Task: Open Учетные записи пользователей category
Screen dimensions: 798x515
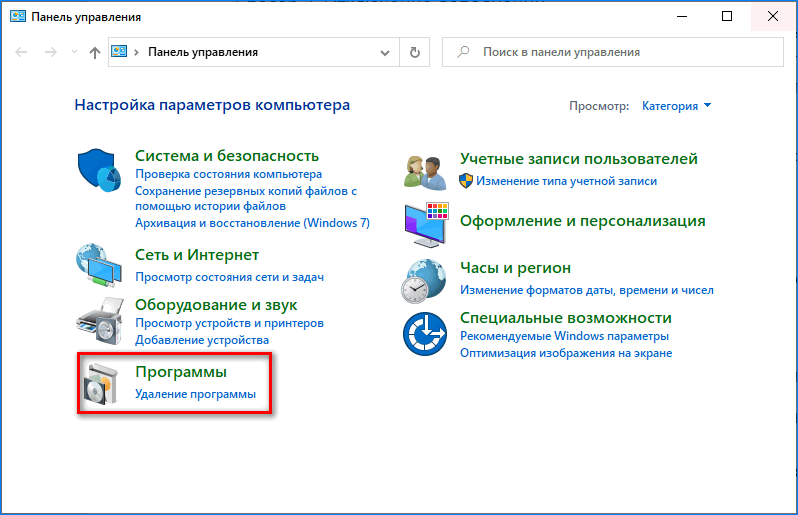Action: click(x=579, y=158)
